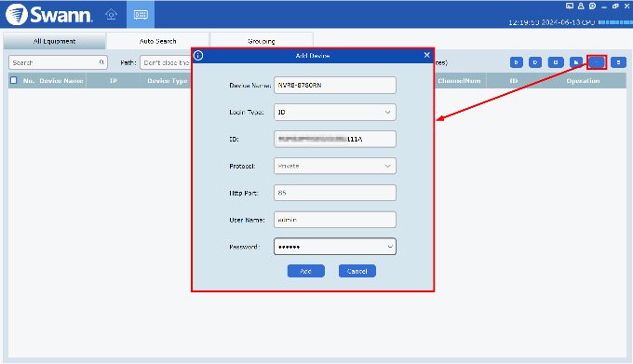Click the rightmost blue toolbar icon
The height and width of the screenshot is (364, 633).
coord(618,62)
